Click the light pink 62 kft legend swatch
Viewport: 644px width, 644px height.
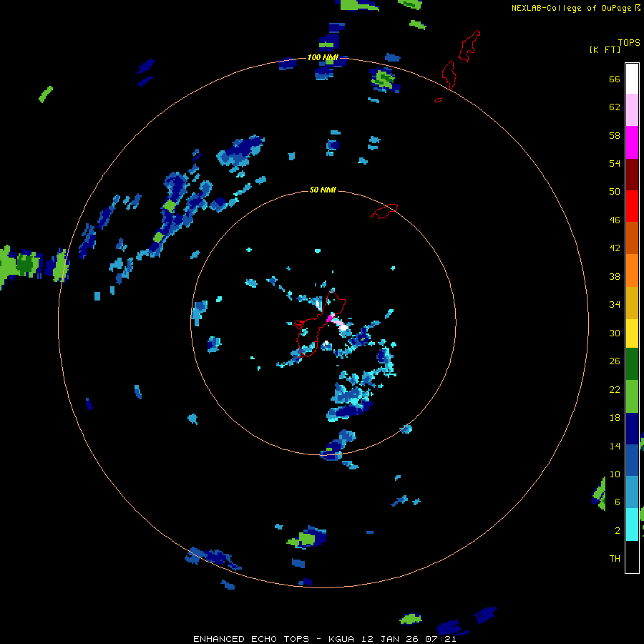(x=632, y=110)
